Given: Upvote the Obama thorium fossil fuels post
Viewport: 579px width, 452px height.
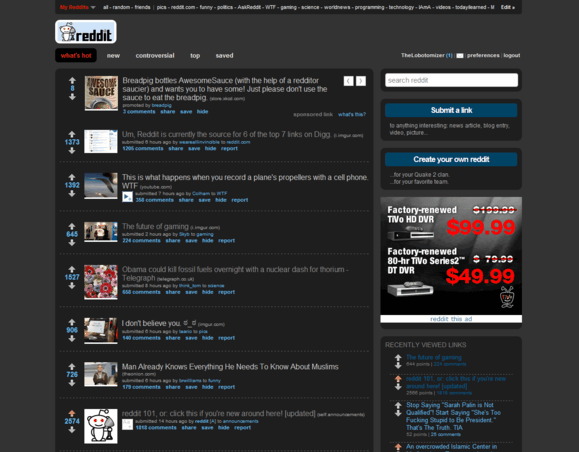Looking at the screenshot, I should coord(72,269).
